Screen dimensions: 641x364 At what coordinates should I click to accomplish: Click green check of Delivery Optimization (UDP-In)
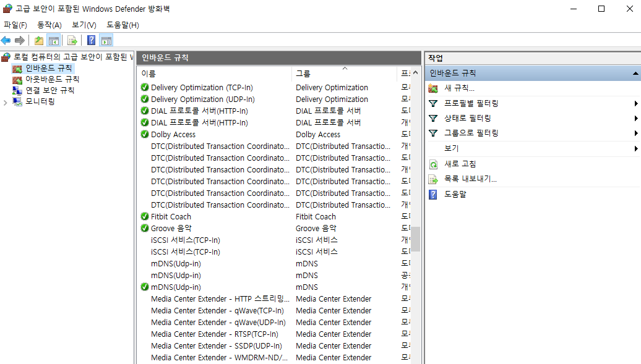tap(145, 99)
